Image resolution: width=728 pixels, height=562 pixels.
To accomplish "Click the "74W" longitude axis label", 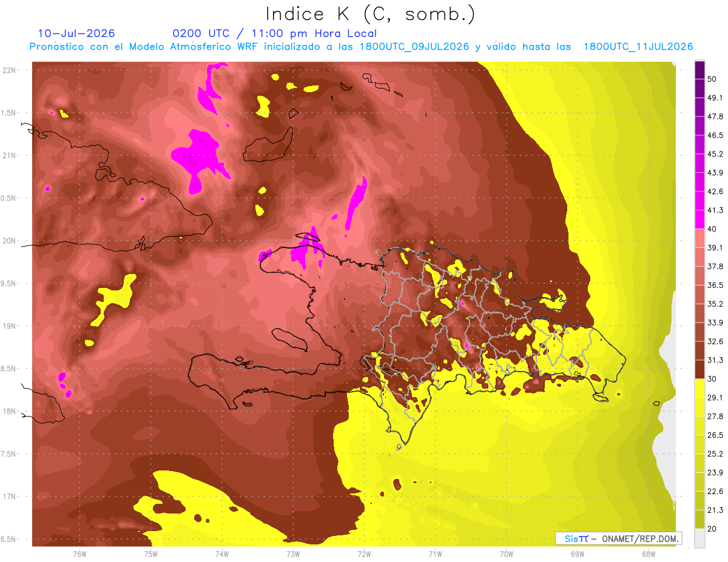I will (x=221, y=553).
